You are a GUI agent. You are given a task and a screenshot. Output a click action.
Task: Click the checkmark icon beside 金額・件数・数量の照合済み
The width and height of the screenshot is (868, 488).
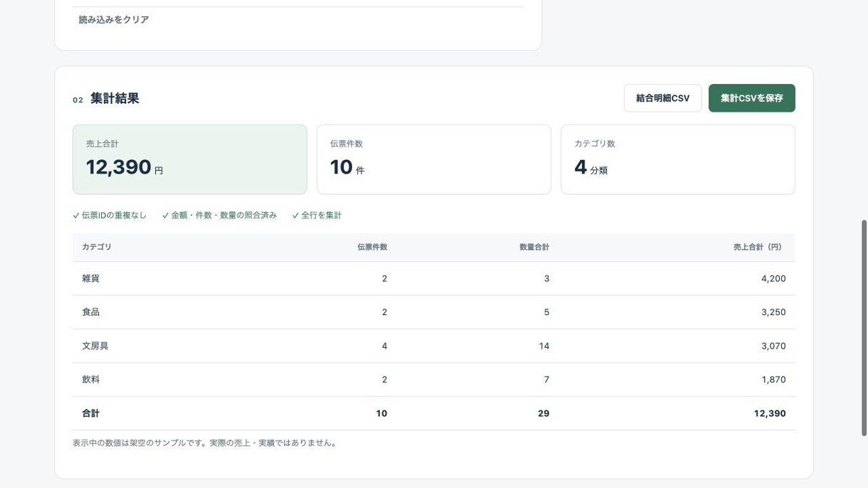(165, 216)
